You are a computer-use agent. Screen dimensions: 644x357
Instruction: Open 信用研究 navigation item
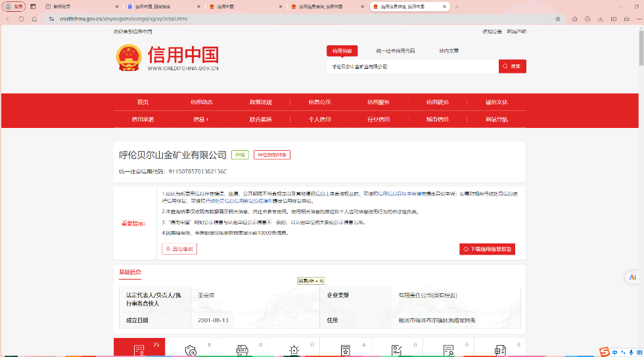[438, 102]
